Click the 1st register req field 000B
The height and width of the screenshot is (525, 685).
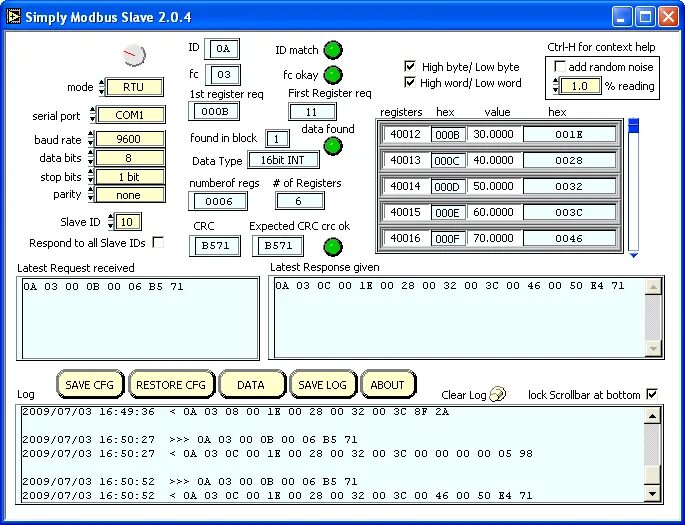(x=214, y=111)
